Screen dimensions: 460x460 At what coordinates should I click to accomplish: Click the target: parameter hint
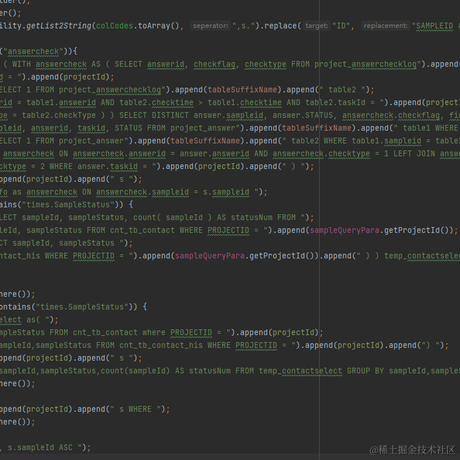pos(316,26)
